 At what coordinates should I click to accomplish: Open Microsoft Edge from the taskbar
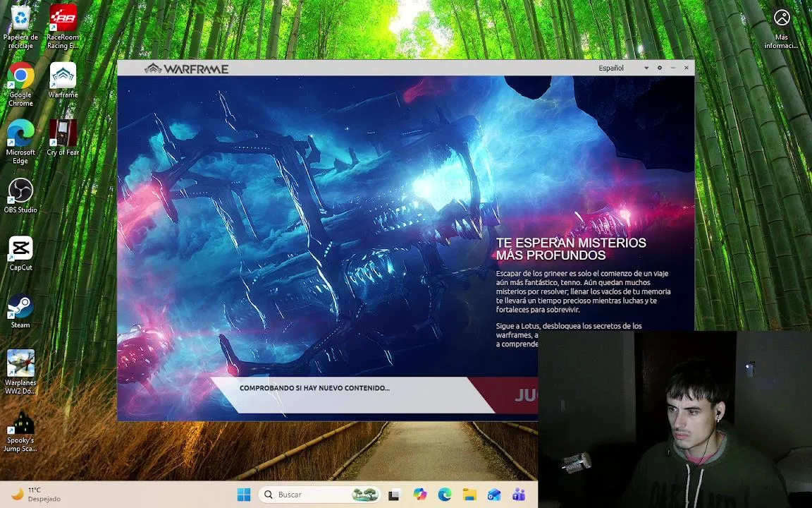444,495
